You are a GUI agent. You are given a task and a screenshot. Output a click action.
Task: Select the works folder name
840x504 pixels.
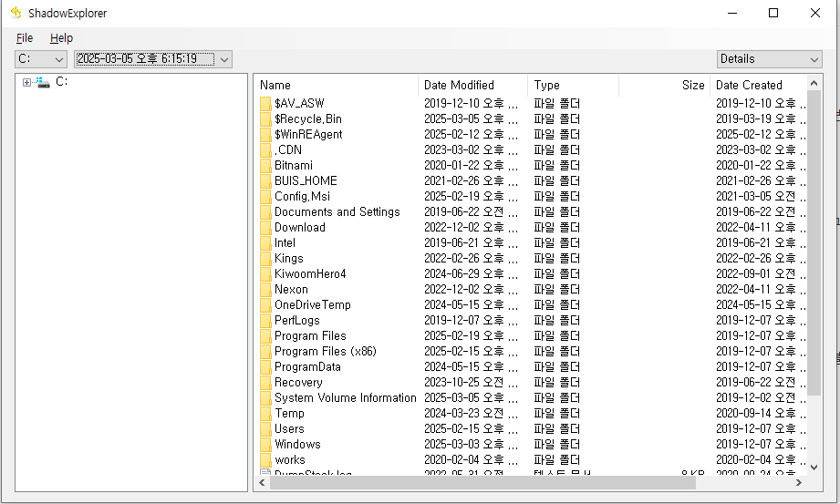point(290,460)
